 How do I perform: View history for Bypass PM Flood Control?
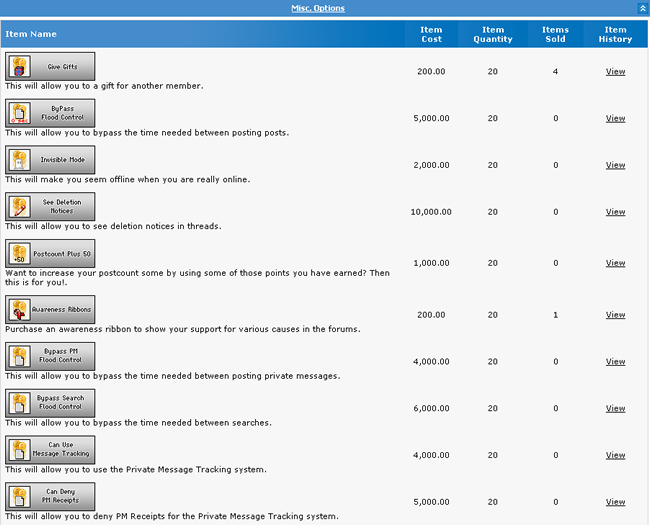pos(615,362)
